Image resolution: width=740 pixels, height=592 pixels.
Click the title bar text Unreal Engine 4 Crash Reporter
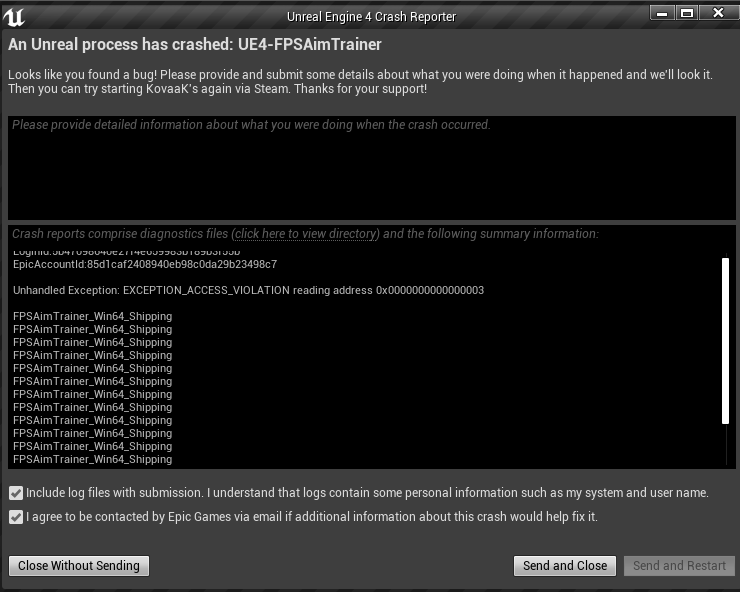(371, 17)
